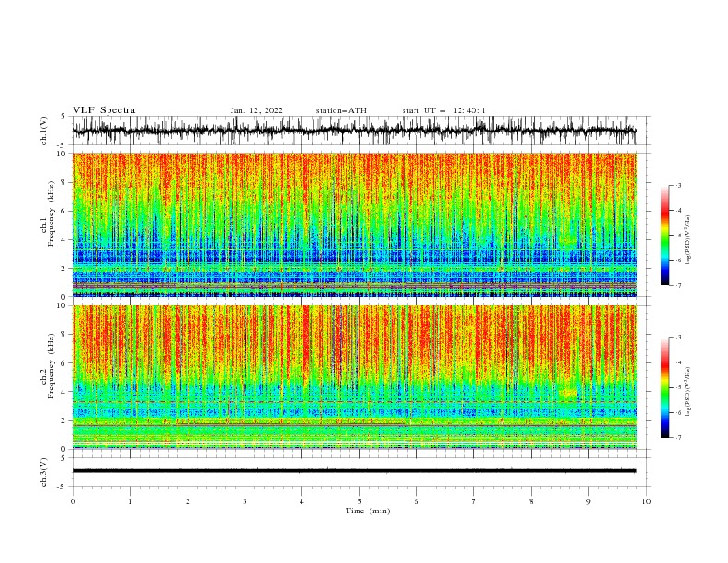Click the '-5' label on lower color bar

click(x=677, y=387)
